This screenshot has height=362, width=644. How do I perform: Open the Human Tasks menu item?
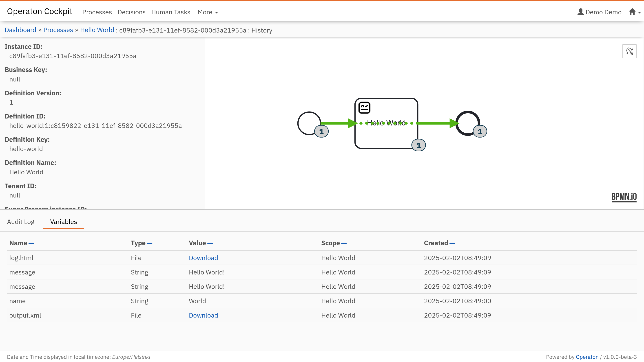click(171, 12)
